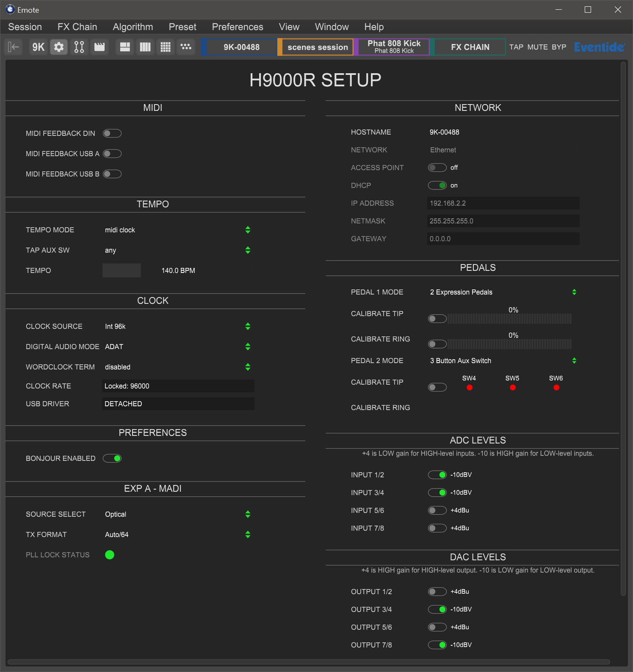This screenshot has width=633, height=672.
Task: Click the Calibrate Tip percentage meter
Action: [510, 319]
